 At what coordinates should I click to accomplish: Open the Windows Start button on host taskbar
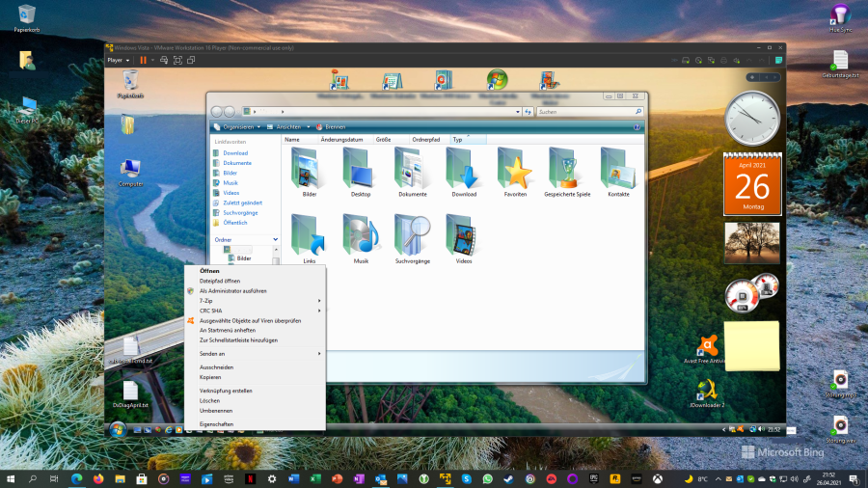pos(11,478)
